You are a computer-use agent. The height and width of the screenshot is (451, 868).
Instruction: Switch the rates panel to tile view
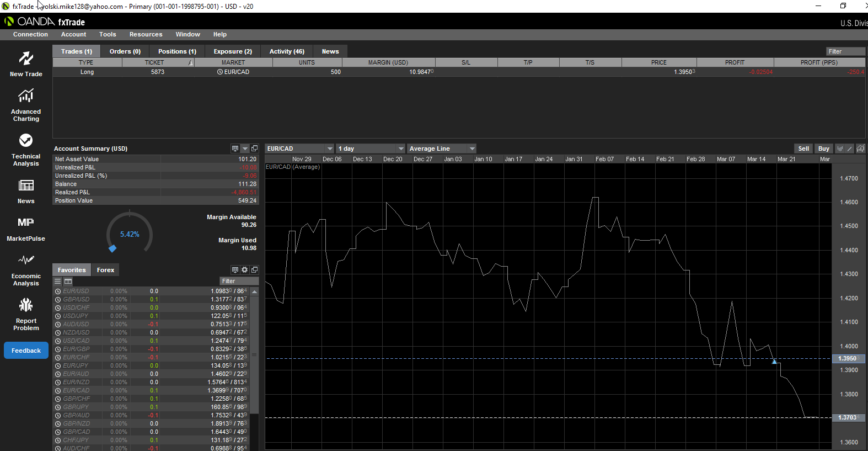(68, 282)
